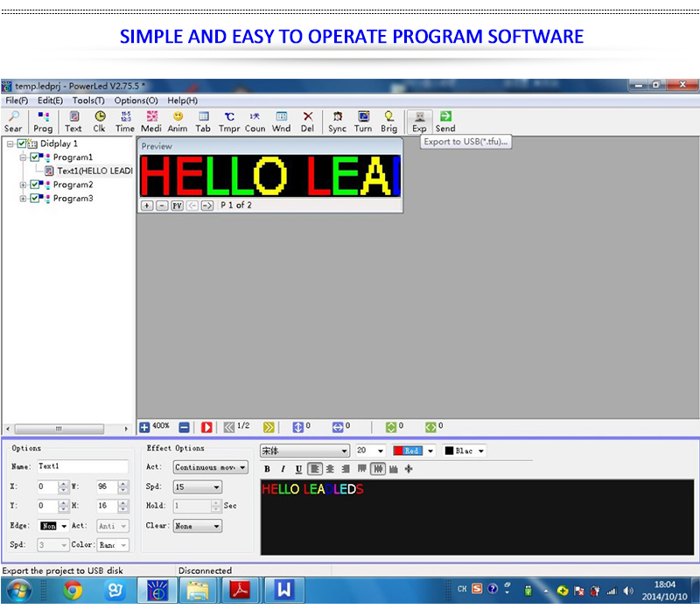700x616 pixels.
Task: Pick the Black background color swatch
Action: tap(450, 451)
